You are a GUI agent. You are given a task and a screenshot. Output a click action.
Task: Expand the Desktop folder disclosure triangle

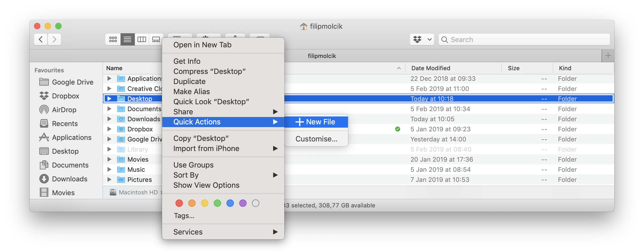(x=109, y=98)
